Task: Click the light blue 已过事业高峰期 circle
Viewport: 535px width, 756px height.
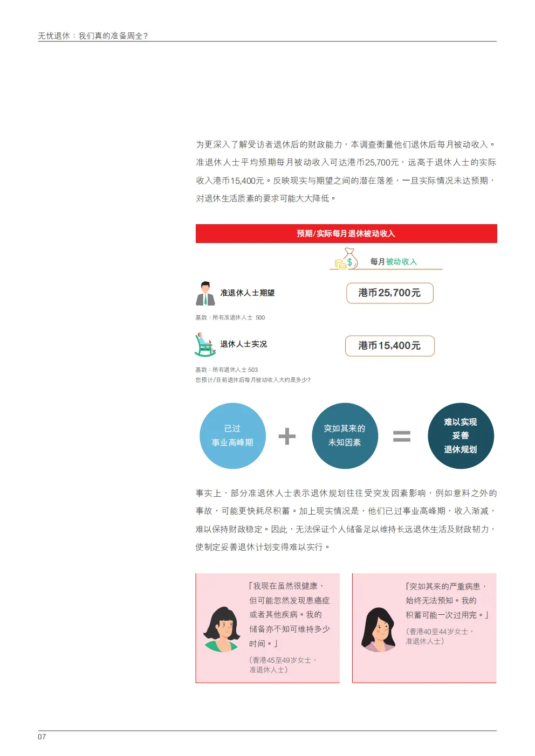Action: pos(232,436)
